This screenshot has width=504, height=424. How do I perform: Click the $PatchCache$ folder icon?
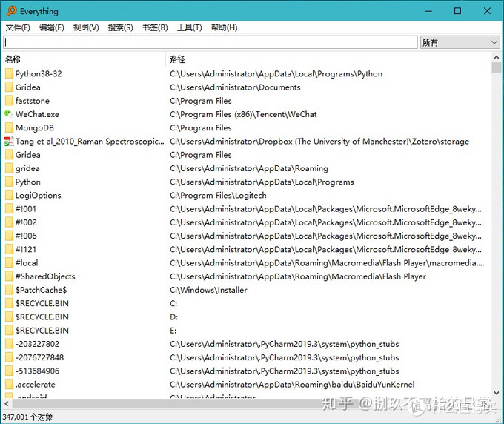click(9, 290)
